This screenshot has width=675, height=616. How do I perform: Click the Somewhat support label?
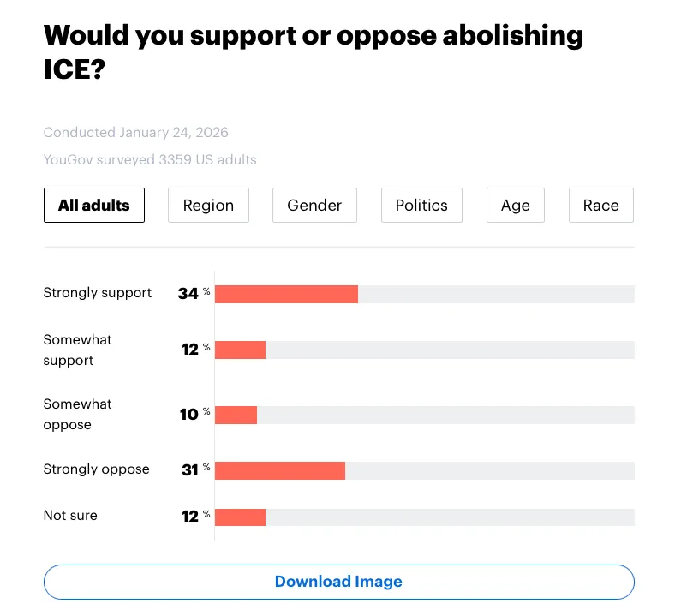pos(78,350)
